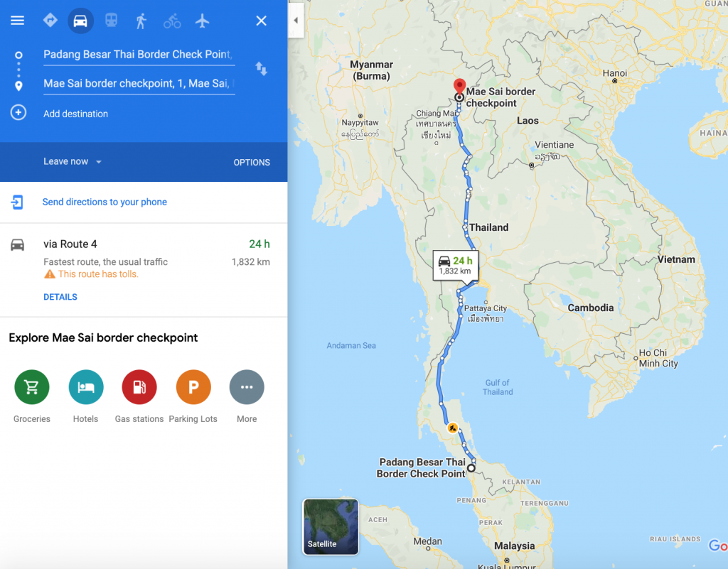Switch to transit travel mode
Viewport: 728px width, 569px height.
(112, 21)
